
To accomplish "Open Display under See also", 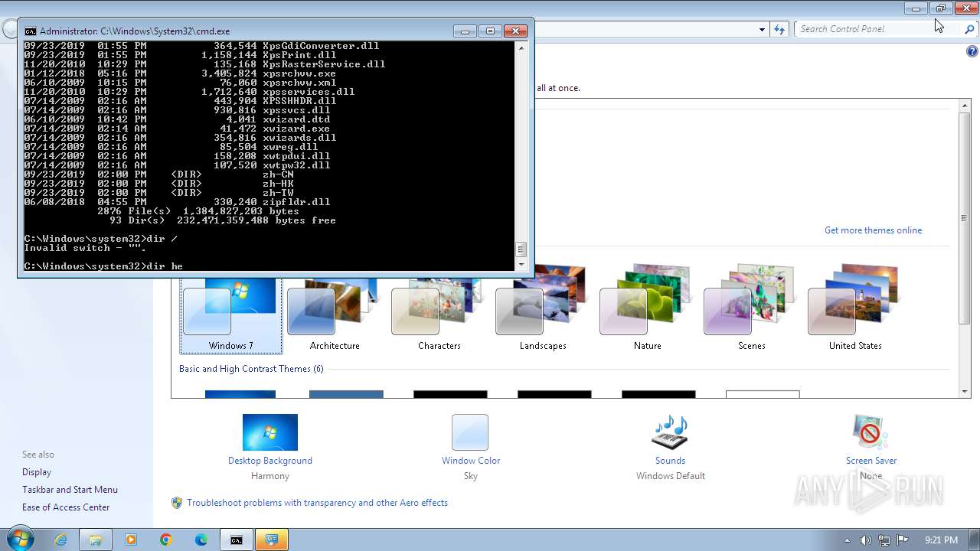I will tap(37, 472).
